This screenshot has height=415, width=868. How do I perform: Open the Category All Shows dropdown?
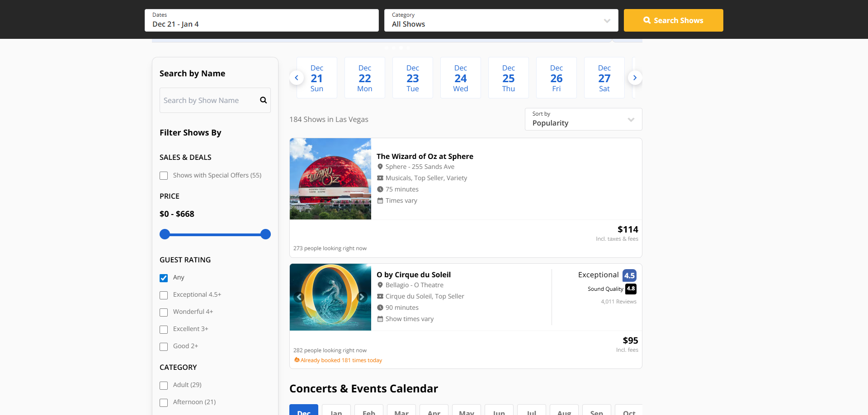click(501, 20)
